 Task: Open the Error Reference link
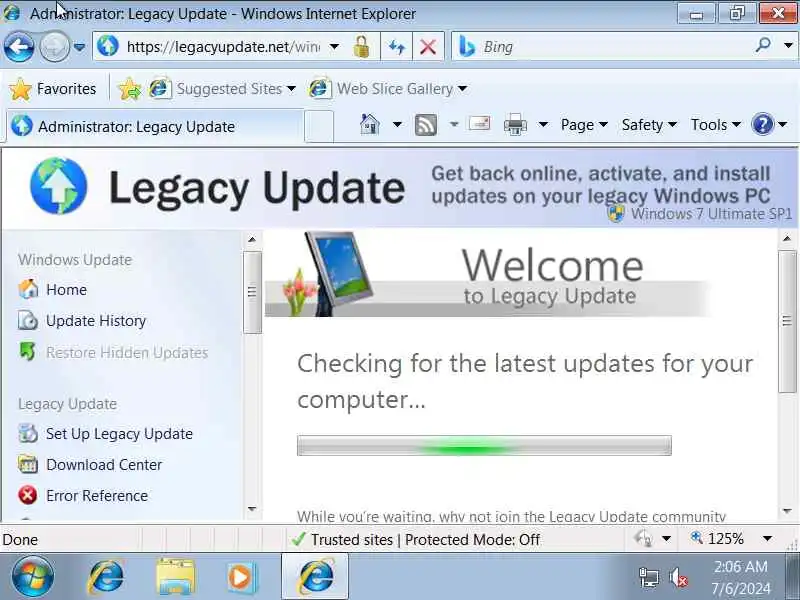click(x=97, y=496)
